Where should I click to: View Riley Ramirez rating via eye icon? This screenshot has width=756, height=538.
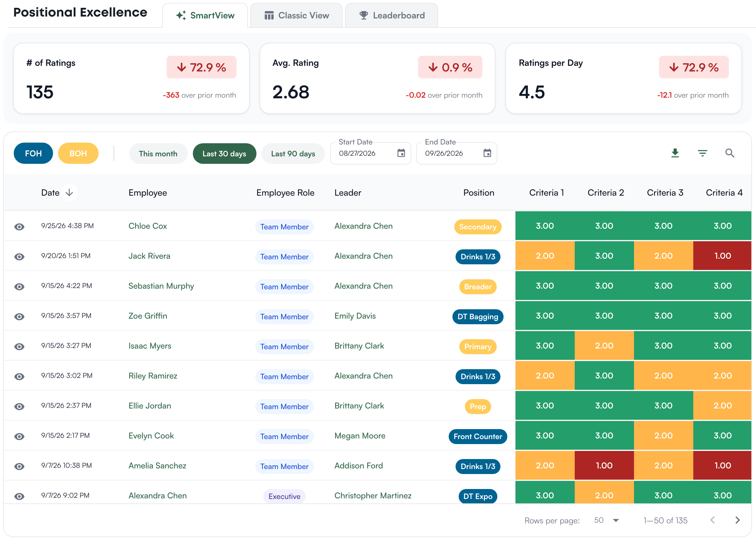tap(19, 377)
